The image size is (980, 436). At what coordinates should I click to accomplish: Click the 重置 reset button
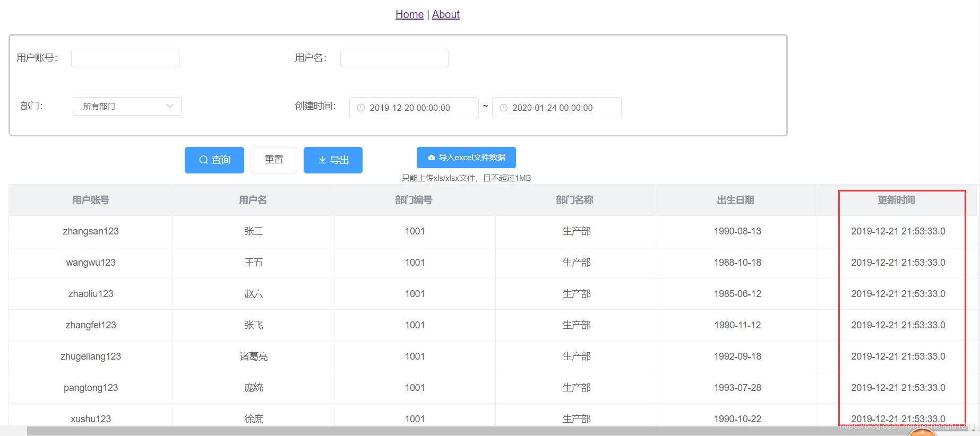274,160
